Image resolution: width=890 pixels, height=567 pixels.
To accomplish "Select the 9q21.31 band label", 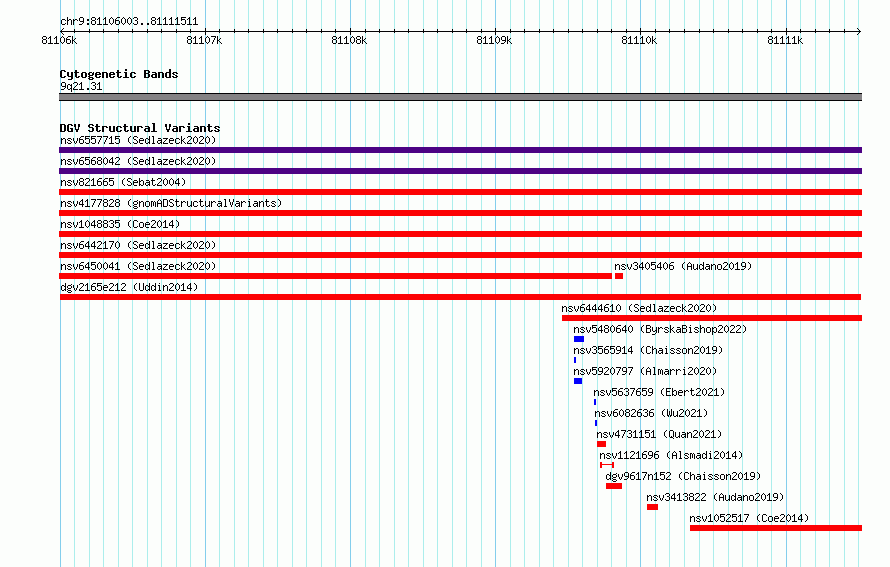I will coord(81,86).
